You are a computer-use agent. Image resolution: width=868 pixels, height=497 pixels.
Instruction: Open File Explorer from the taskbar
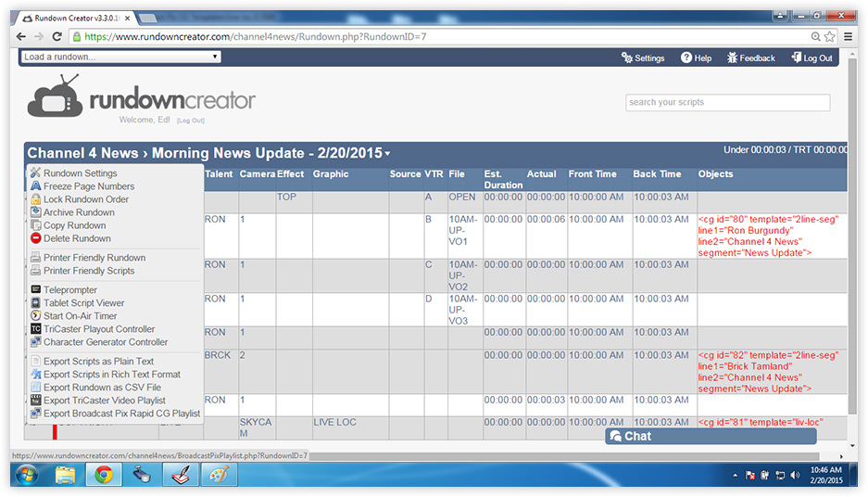tap(65, 475)
